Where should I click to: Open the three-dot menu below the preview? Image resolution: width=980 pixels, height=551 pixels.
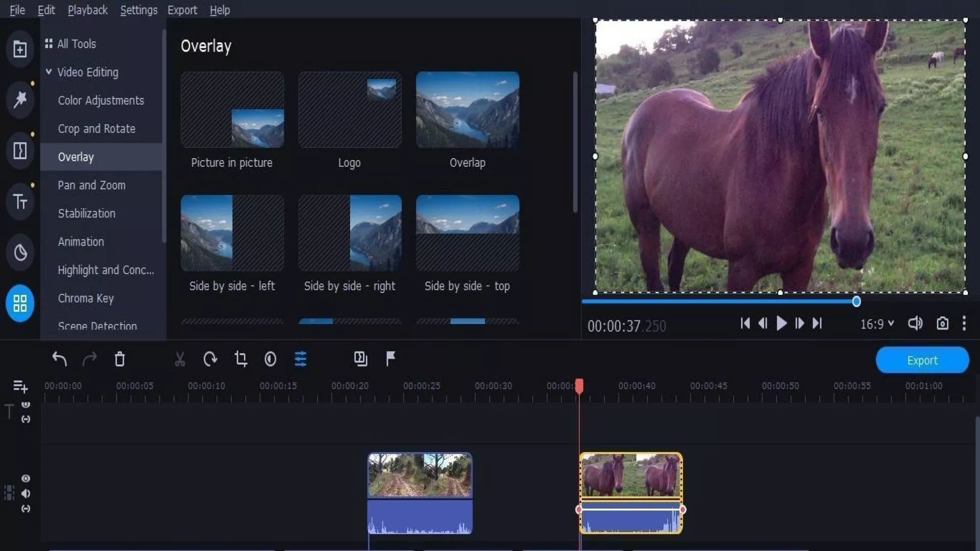coord(965,323)
